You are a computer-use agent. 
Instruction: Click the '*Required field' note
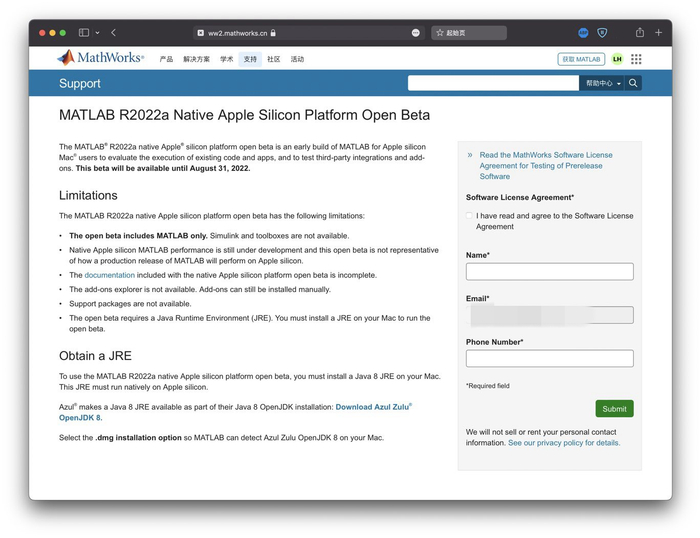(x=488, y=386)
